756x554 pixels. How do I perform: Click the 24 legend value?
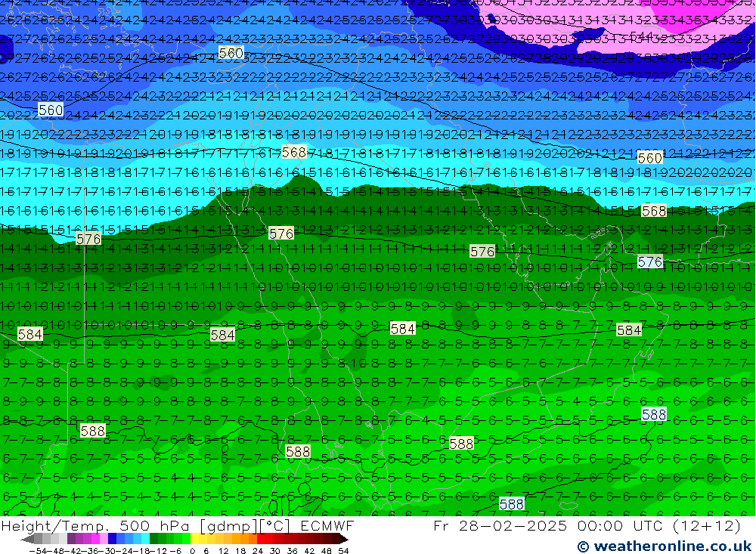pyautogui.click(x=258, y=551)
